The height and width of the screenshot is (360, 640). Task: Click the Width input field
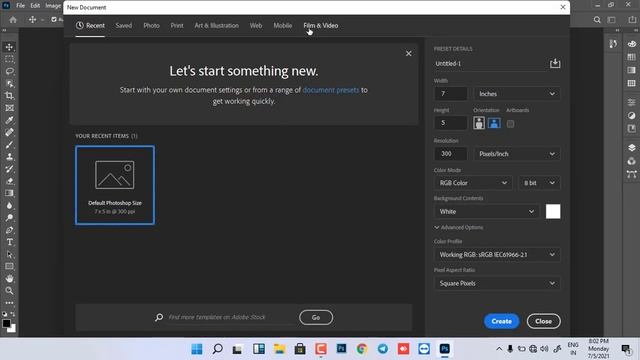(x=451, y=94)
